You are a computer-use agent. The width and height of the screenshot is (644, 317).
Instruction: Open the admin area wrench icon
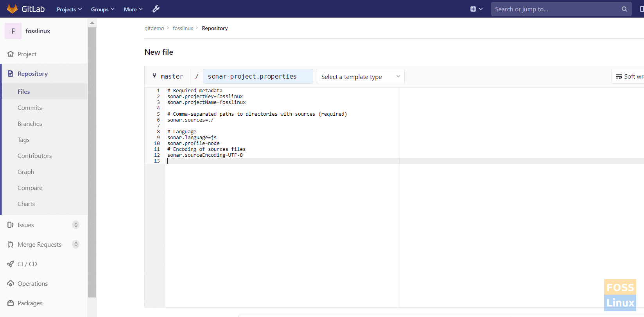click(156, 9)
